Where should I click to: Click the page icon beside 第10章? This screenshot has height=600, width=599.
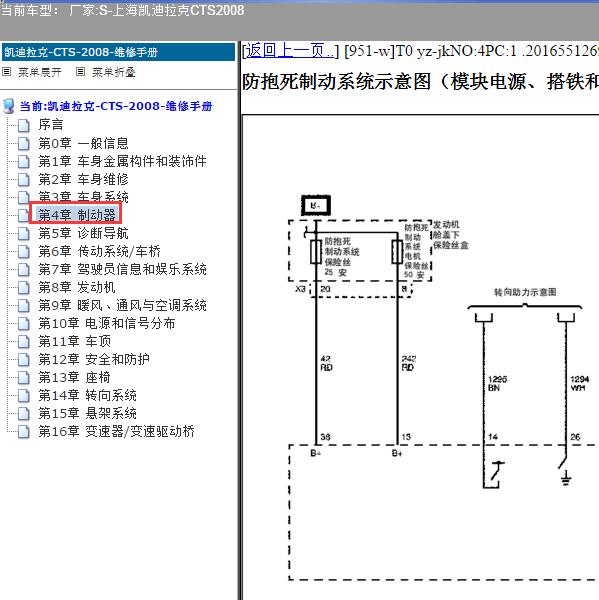coord(24,324)
